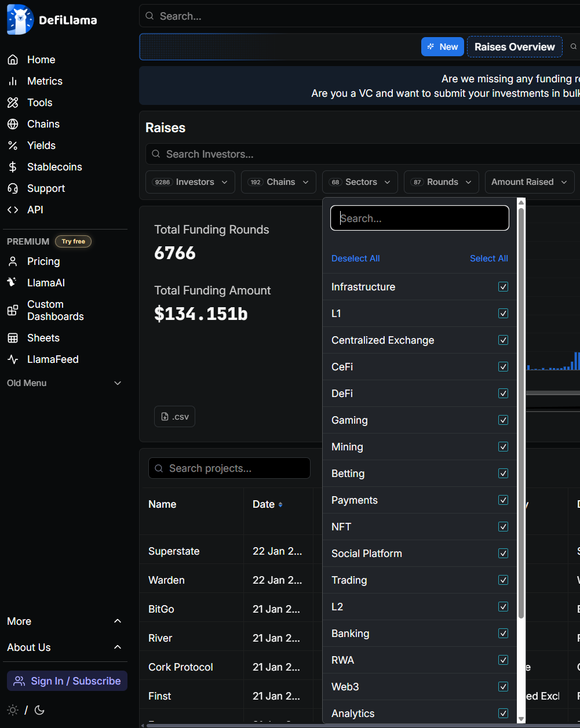The height and width of the screenshot is (728, 580).
Task: Sort by the Name column header
Action: (x=162, y=504)
